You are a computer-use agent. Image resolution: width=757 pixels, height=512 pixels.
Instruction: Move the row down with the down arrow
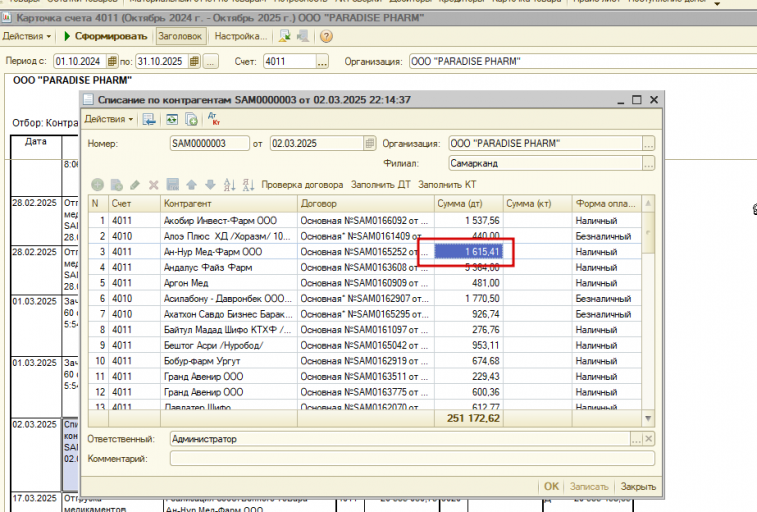click(210, 184)
